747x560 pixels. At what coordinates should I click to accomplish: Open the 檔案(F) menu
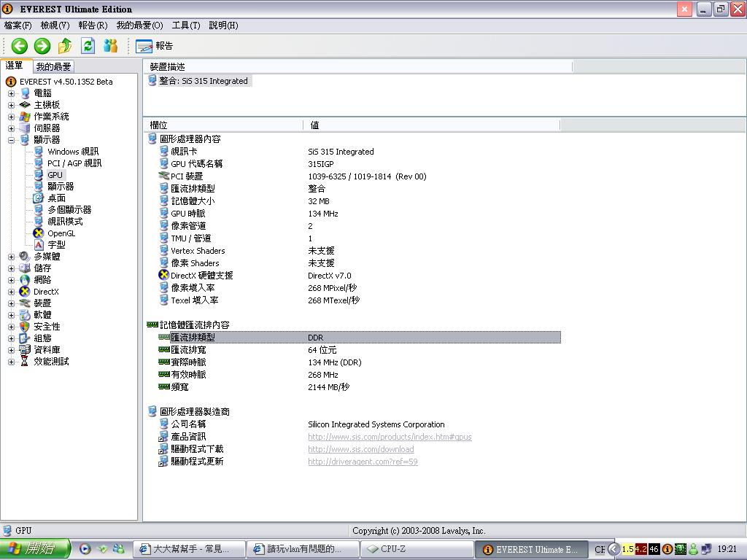18,26
